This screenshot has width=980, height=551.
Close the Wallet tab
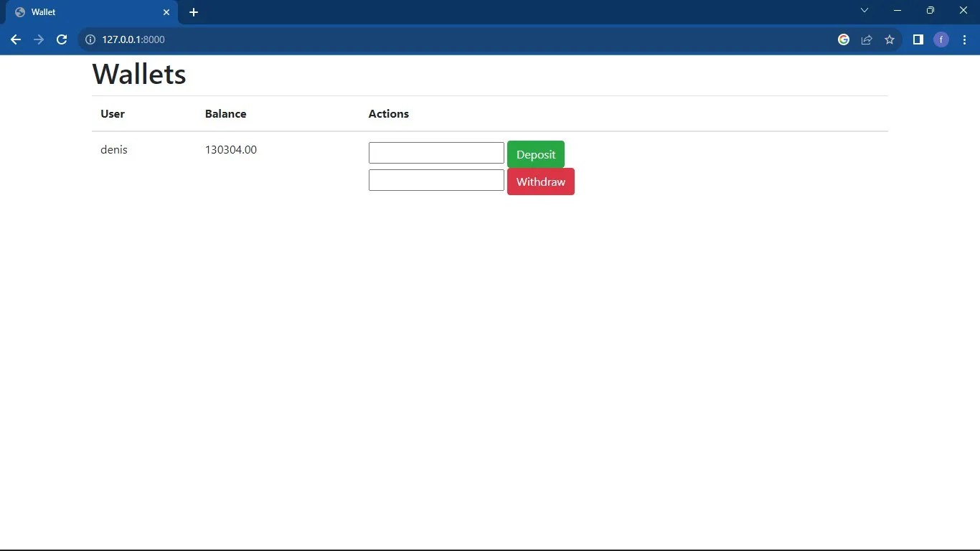[166, 11]
